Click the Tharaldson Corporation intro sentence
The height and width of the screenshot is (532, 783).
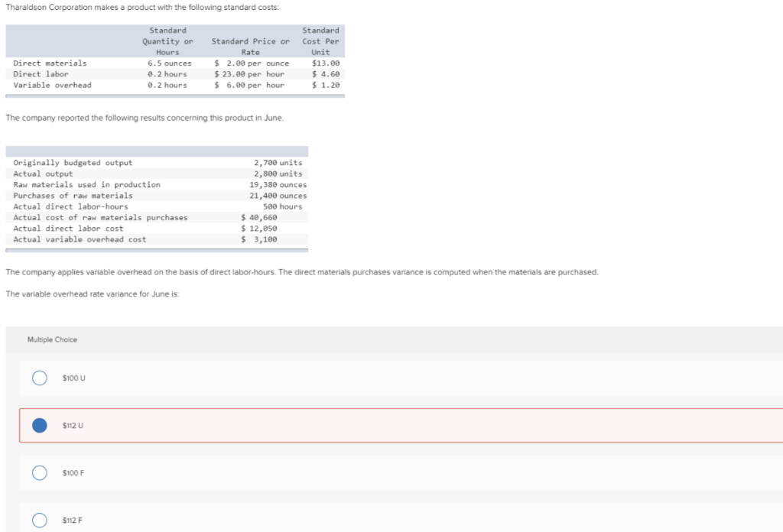click(x=142, y=8)
